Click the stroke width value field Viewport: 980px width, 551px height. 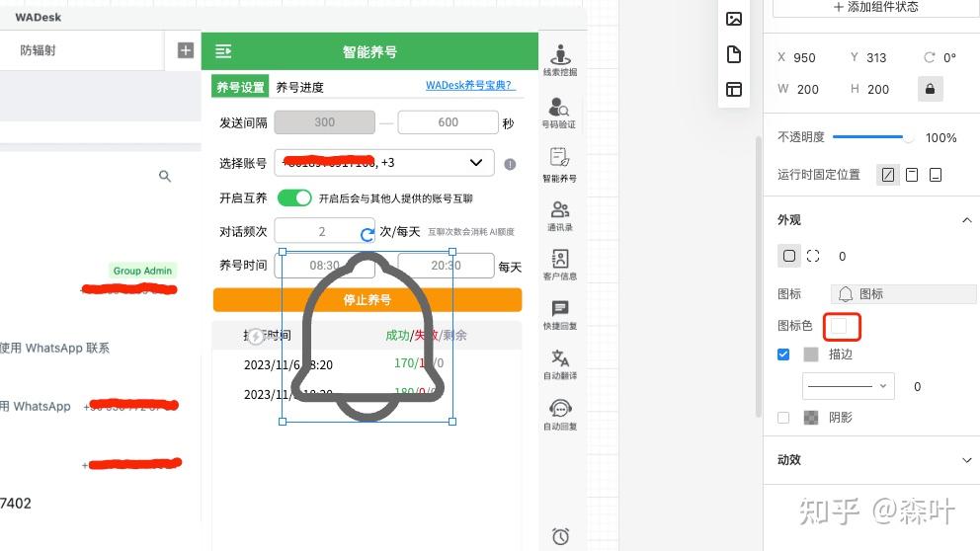(917, 387)
